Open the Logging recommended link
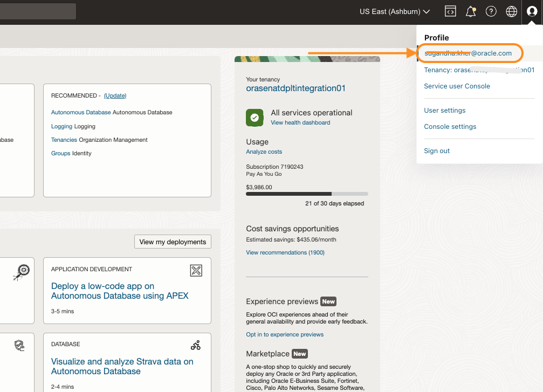543x392 pixels. point(61,126)
